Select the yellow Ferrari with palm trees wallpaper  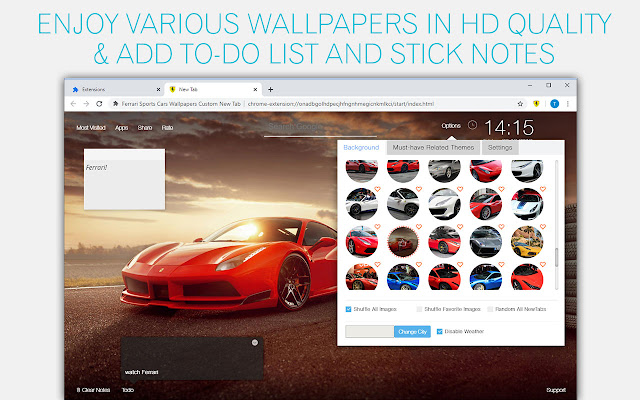[527, 242]
